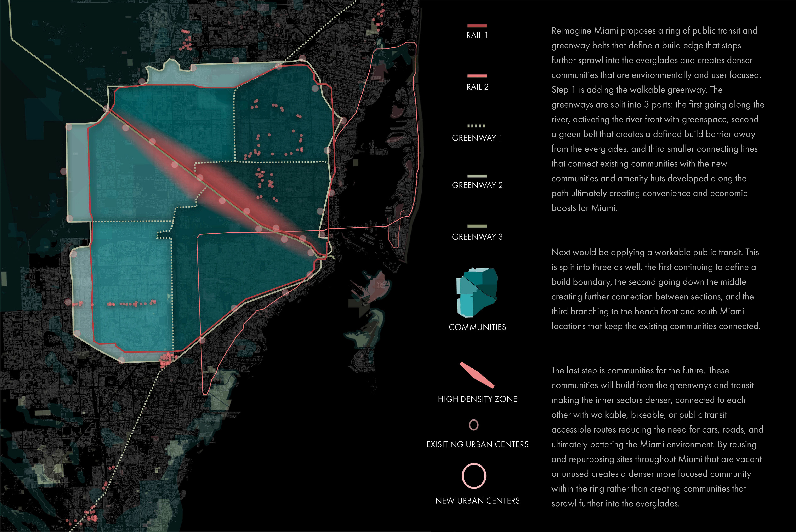Click the GREENWAY 1 dotted line symbol
The height and width of the screenshot is (532, 796).
click(476, 126)
